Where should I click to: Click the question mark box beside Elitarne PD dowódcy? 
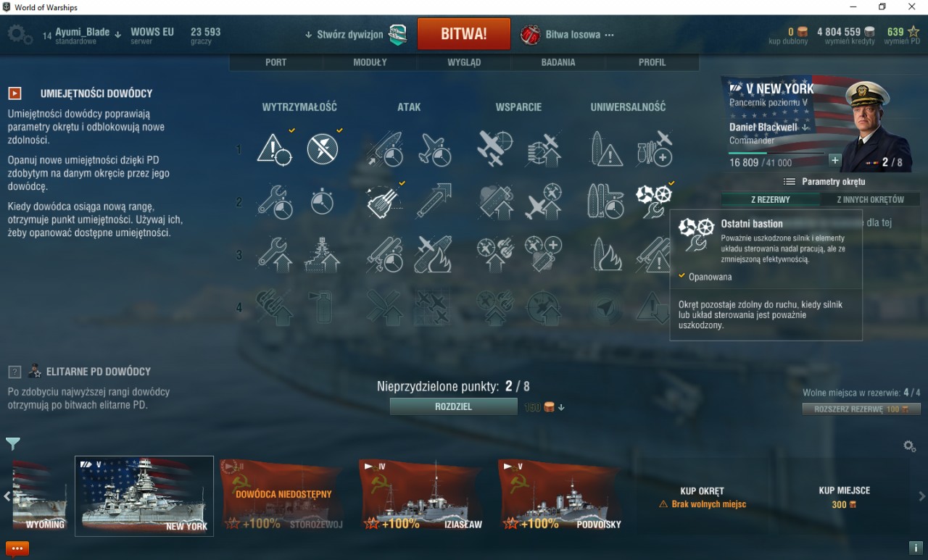14,372
